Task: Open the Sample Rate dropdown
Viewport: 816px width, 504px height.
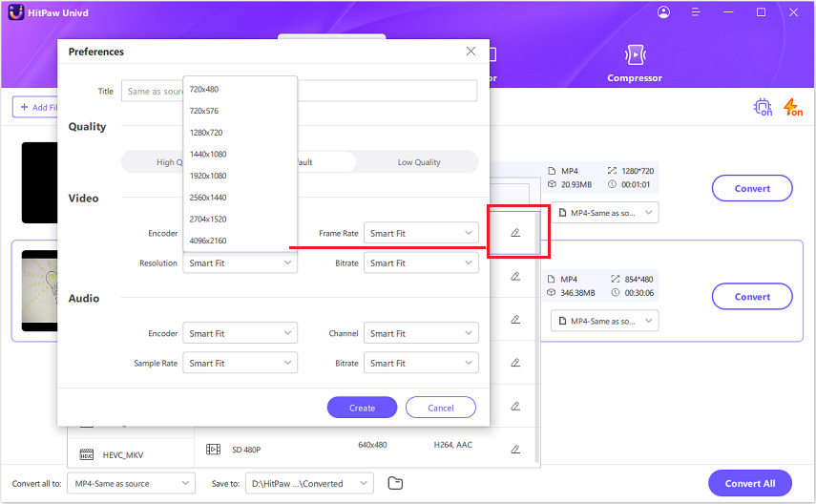Action: click(240, 363)
